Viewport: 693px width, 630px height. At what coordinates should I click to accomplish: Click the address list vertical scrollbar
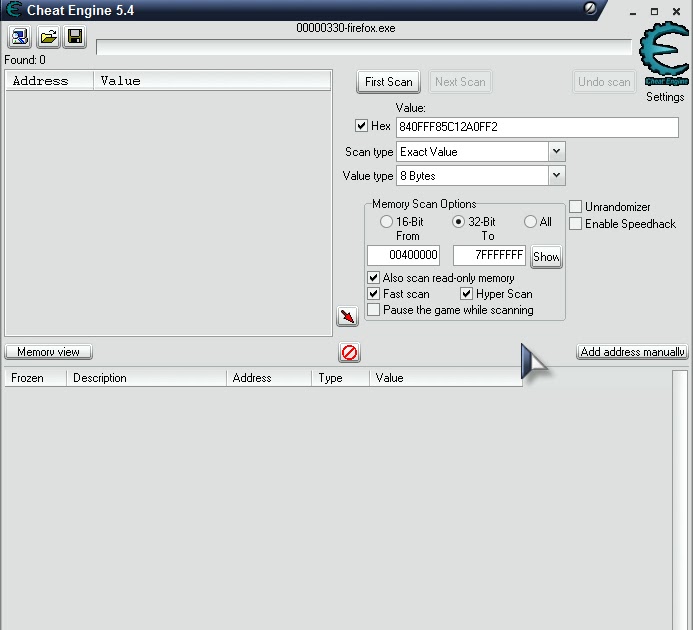pyautogui.click(x=680, y=500)
